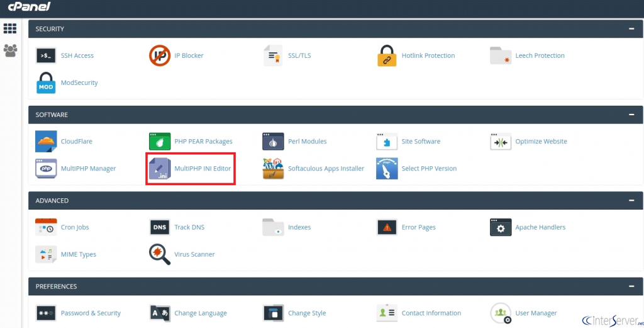The height and width of the screenshot is (328, 644).
Task: Click the PHP PEAR Packages icon
Action: point(160,142)
